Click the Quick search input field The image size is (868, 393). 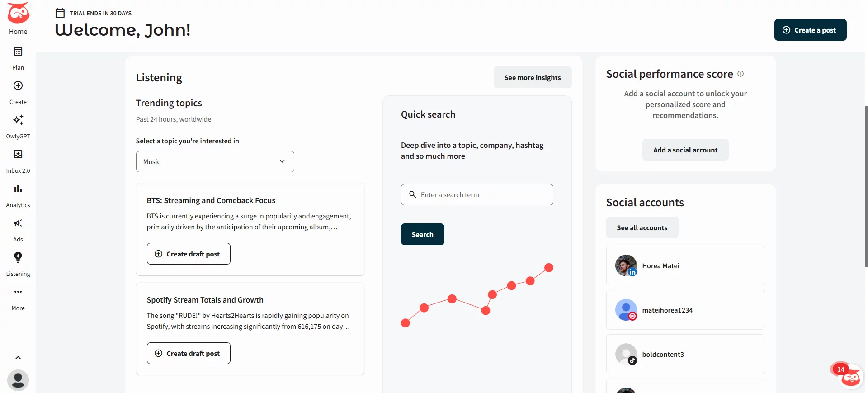click(x=476, y=194)
